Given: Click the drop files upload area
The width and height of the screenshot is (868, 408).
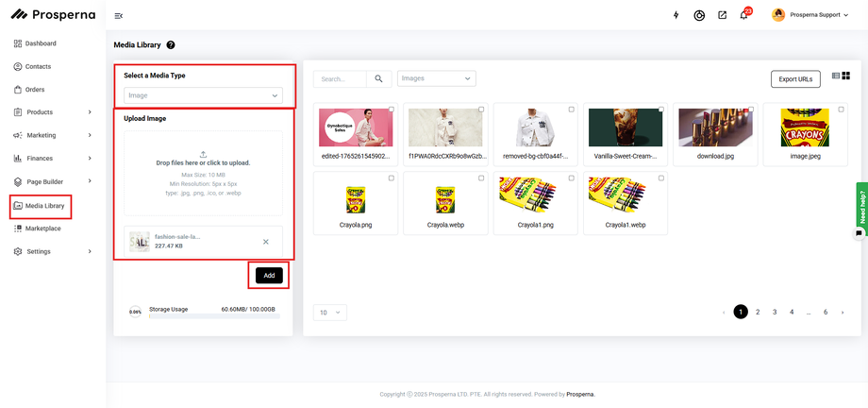Looking at the screenshot, I should [203, 173].
